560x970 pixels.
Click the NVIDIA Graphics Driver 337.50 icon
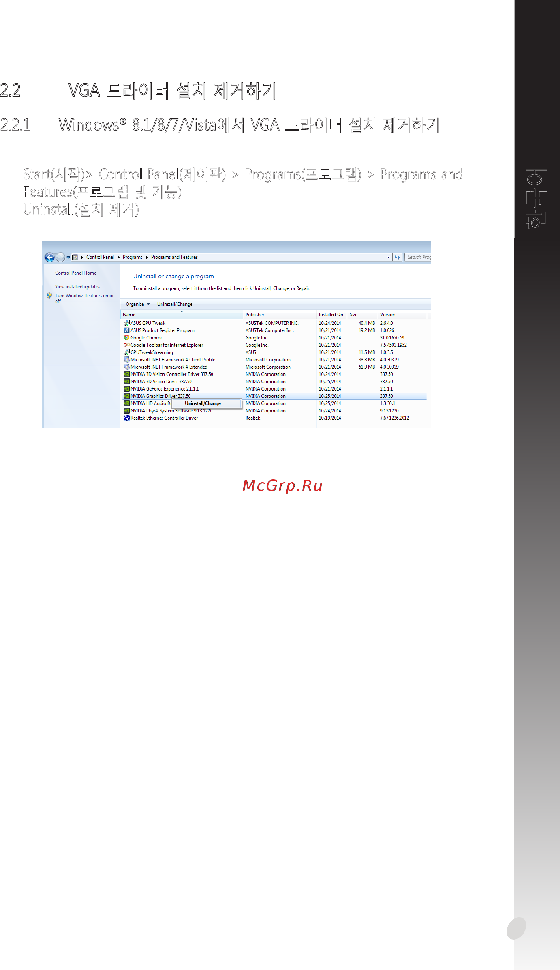(126, 396)
